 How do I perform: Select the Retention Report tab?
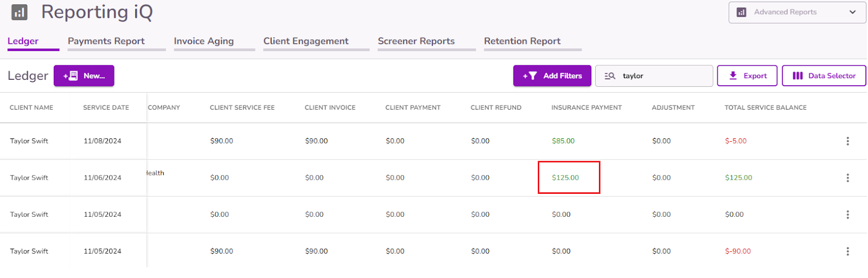coord(522,41)
